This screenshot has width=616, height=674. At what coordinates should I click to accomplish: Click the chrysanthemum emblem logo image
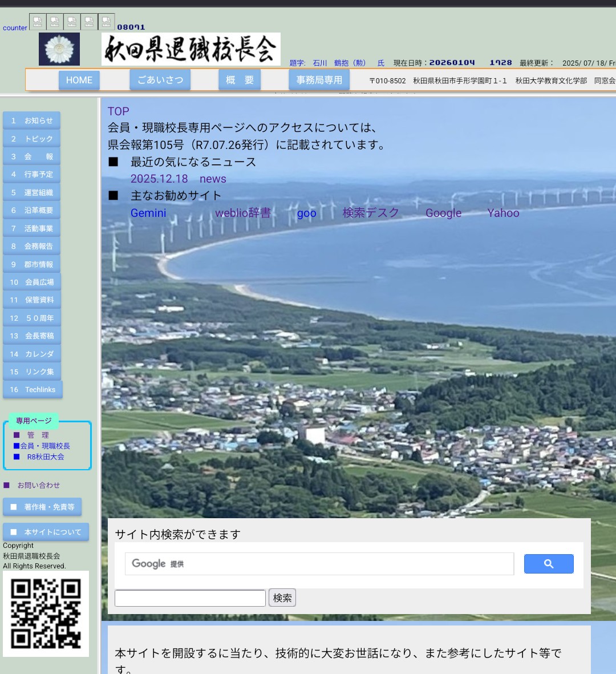59,49
